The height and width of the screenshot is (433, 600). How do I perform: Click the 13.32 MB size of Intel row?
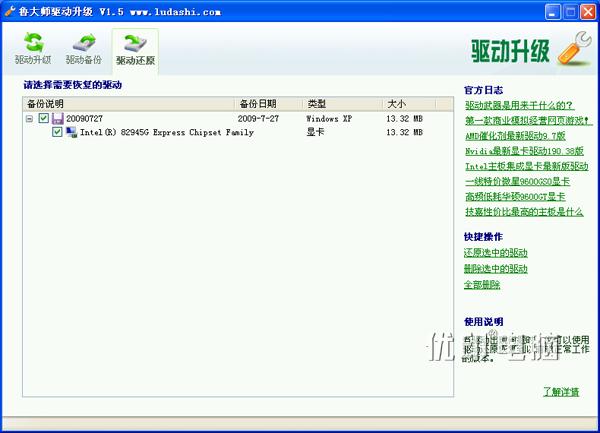404,132
